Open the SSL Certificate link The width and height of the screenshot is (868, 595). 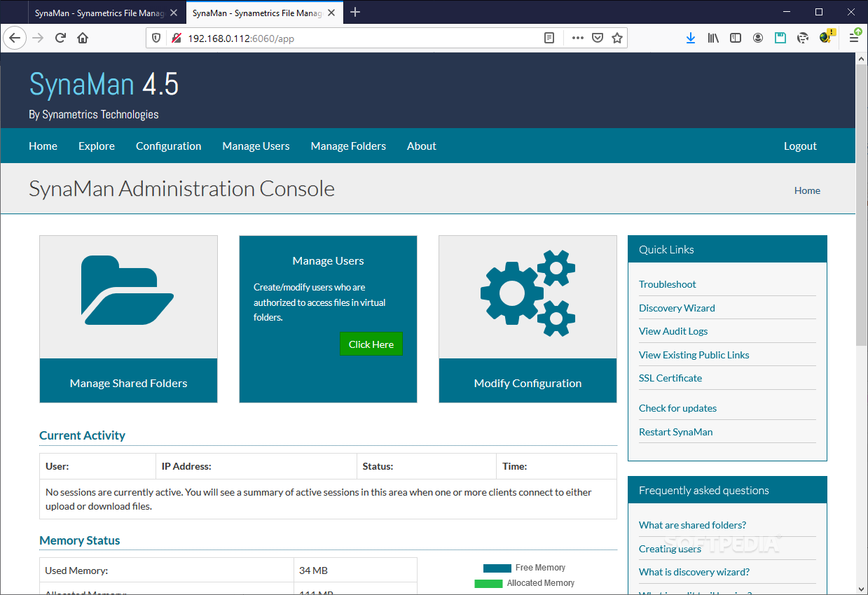(670, 378)
